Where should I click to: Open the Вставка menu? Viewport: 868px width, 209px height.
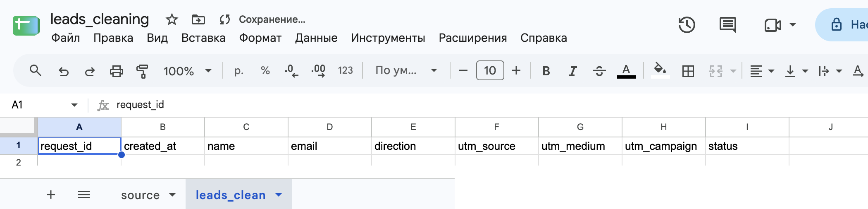(203, 38)
